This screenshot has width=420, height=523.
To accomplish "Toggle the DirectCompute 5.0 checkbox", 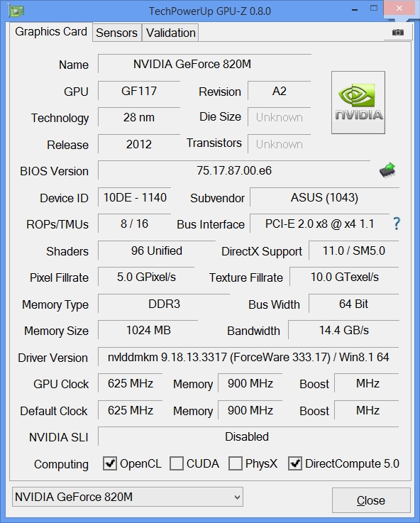I will [295, 463].
